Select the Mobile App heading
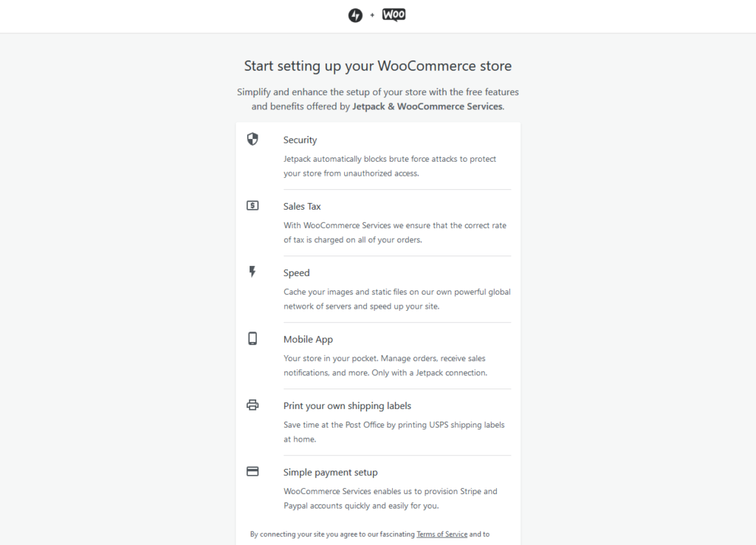 [x=308, y=340]
